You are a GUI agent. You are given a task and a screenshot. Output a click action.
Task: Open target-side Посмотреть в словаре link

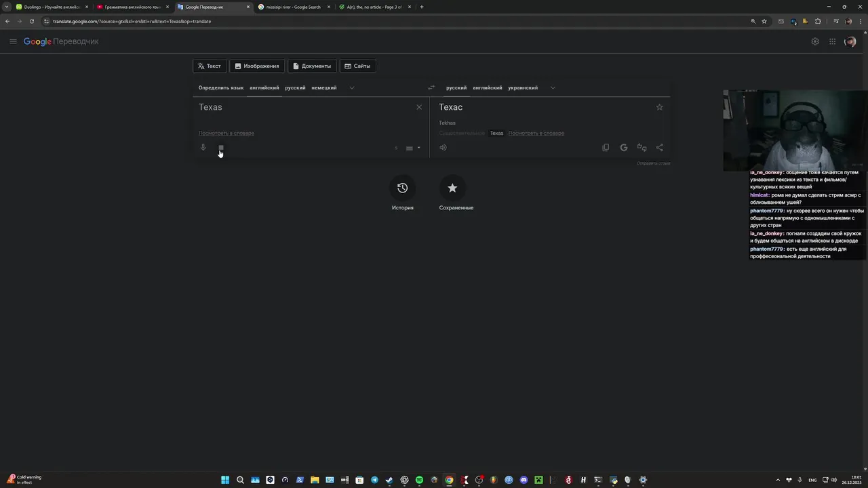(536, 133)
